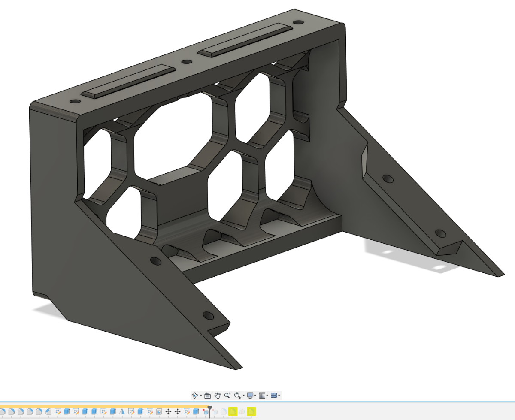
Task: Click the Grid and Snaps icon
Action: [262, 395]
